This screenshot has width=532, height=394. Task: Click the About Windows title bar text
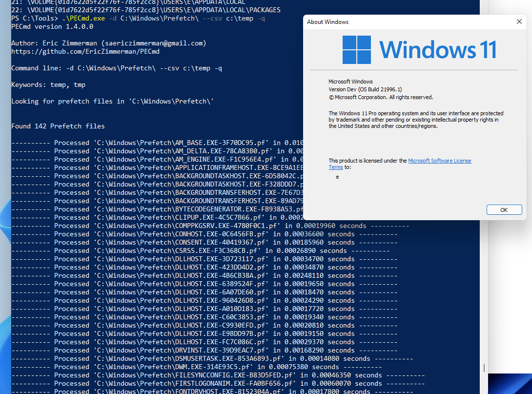pos(328,22)
